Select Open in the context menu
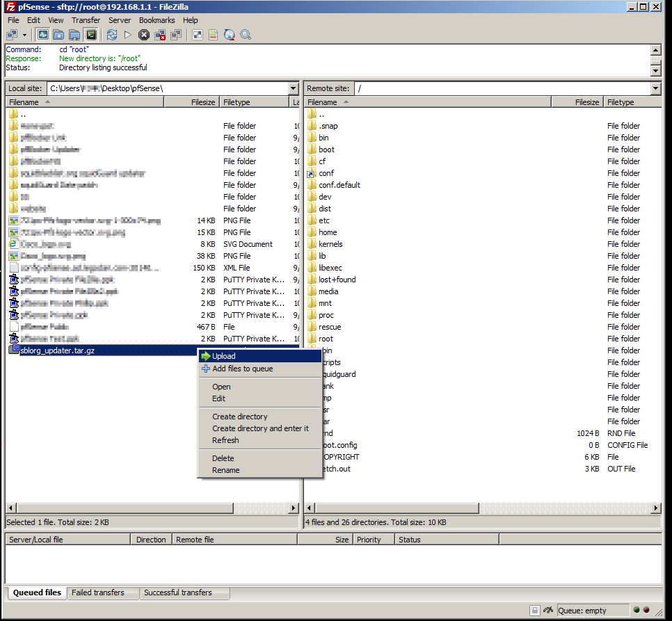Image resolution: width=672 pixels, height=621 pixels. 260,387
